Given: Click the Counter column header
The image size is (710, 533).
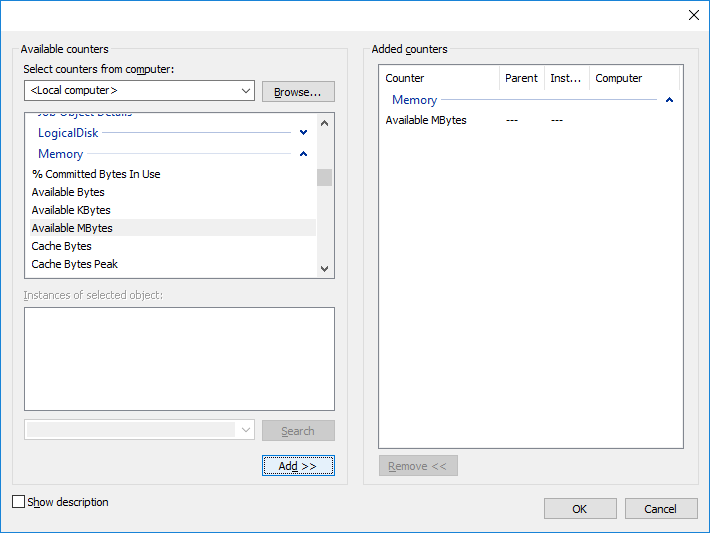Looking at the screenshot, I should coord(441,78).
